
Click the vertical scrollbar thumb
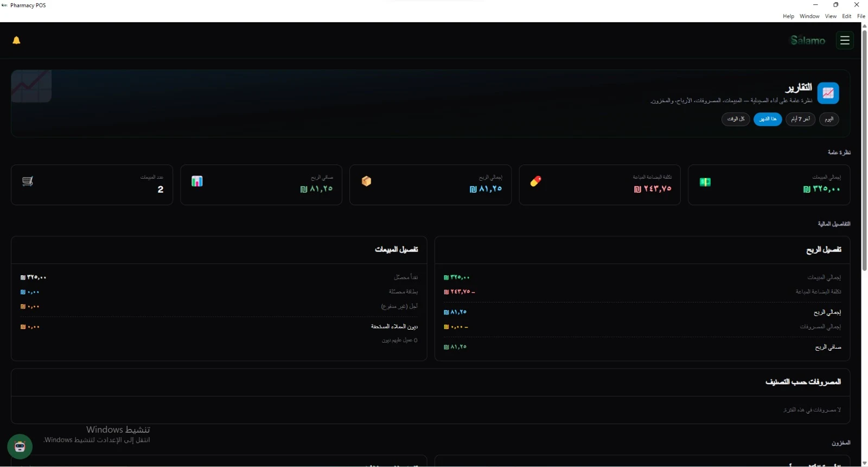click(x=865, y=150)
